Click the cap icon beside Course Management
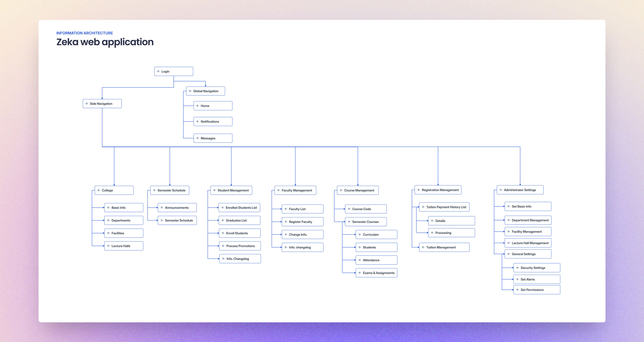The width and height of the screenshot is (644, 342). [341, 190]
